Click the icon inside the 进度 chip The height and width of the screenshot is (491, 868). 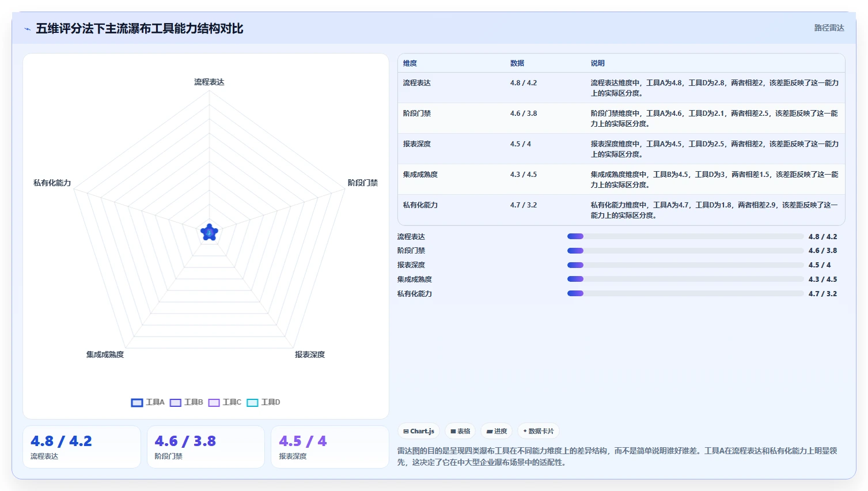click(x=490, y=431)
